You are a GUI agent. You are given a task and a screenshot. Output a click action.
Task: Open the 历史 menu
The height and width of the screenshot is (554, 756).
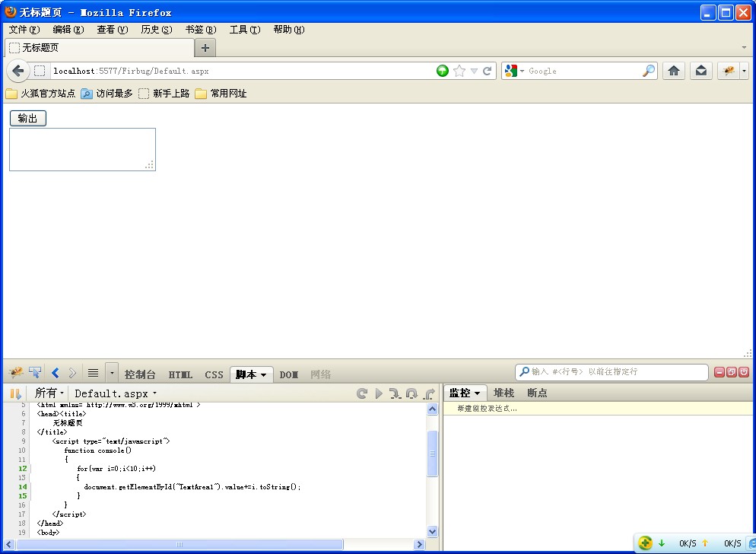(157, 30)
